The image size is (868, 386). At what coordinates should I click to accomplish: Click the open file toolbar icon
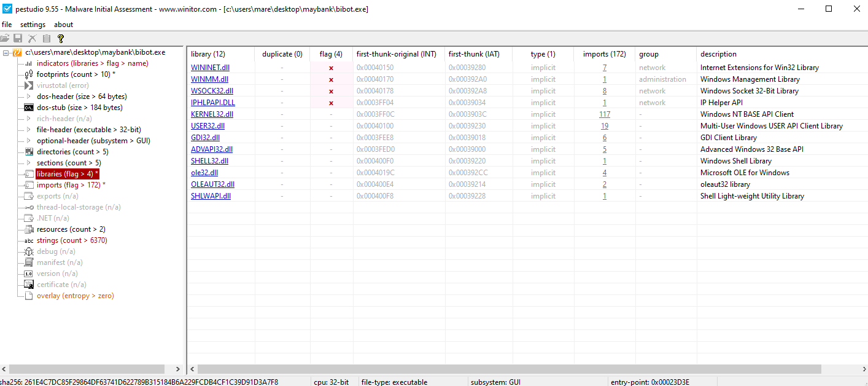(5, 39)
